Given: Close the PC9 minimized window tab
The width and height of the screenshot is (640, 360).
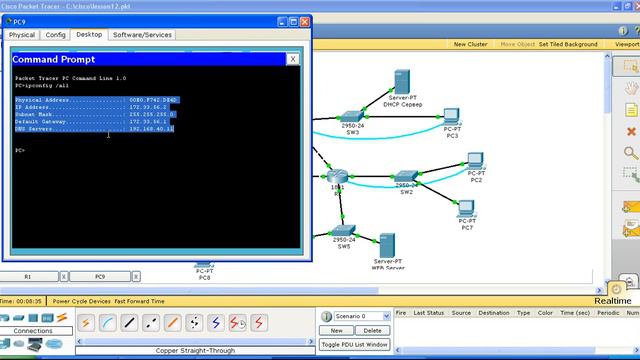Looking at the screenshot, I should (136, 277).
